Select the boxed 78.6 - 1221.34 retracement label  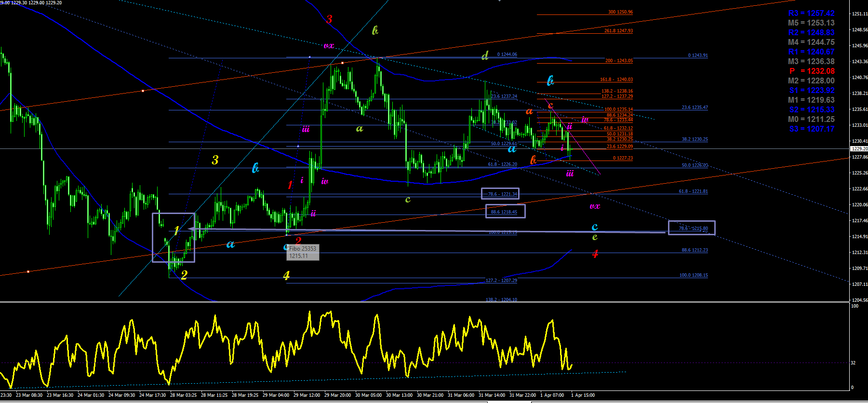pyautogui.click(x=503, y=194)
